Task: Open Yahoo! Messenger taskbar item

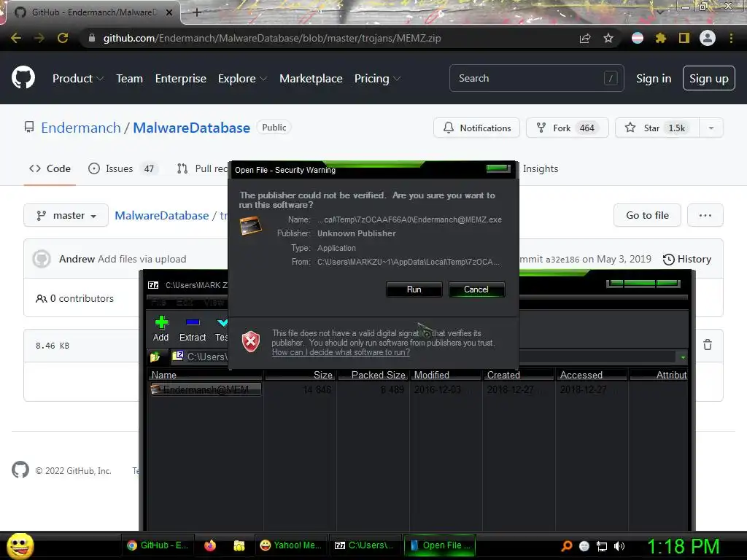Action: click(291, 545)
